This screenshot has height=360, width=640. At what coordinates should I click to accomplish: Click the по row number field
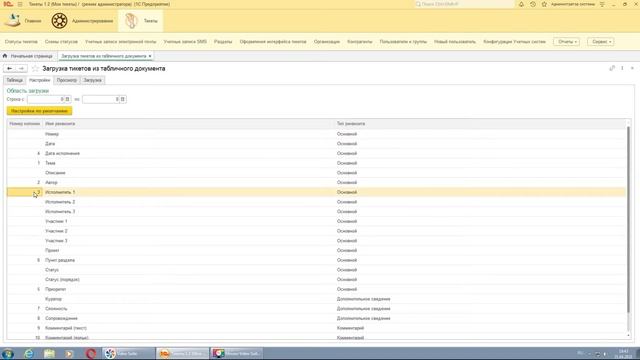(x=101, y=99)
